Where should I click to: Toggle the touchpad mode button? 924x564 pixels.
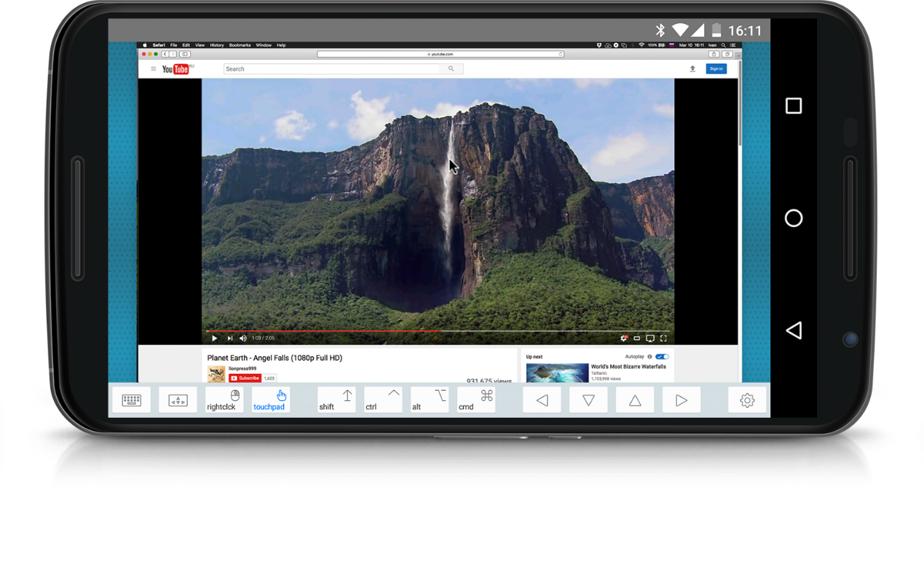(x=271, y=400)
